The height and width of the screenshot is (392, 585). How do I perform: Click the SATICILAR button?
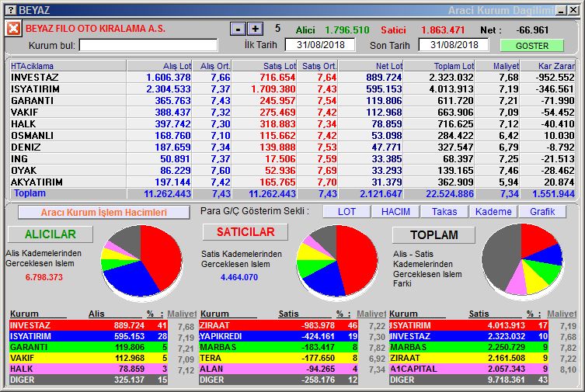(245, 232)
